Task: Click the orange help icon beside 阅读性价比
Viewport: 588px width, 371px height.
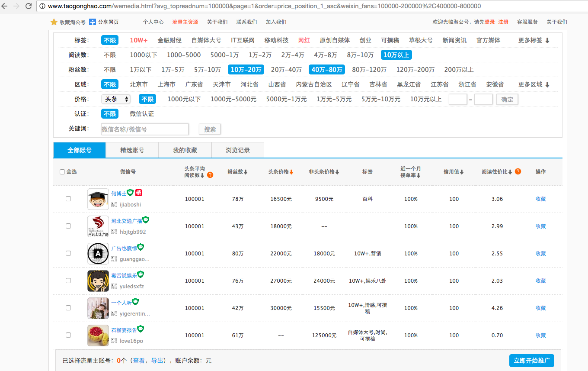Action: pos(518,171)
